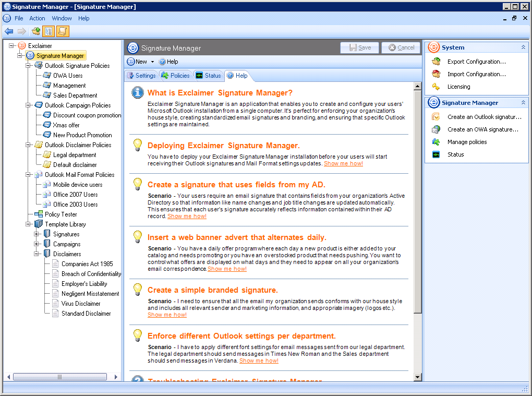Screen dimensions: 532x396
Task: Click the Outlook Mail Format Policies icon
Action: coord(39,174)
